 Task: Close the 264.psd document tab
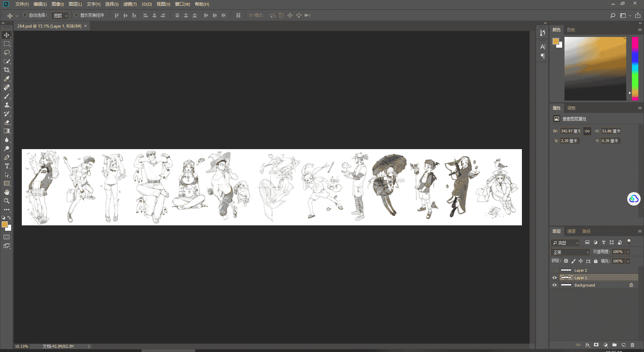pyautogui.click(x=86, y=26)
